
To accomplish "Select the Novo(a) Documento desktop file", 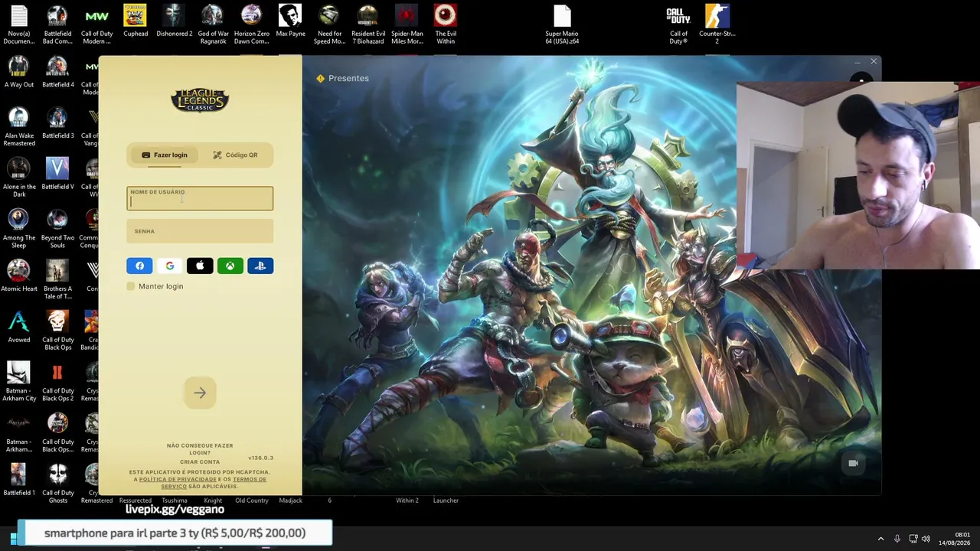I will (x=18, y=25).
